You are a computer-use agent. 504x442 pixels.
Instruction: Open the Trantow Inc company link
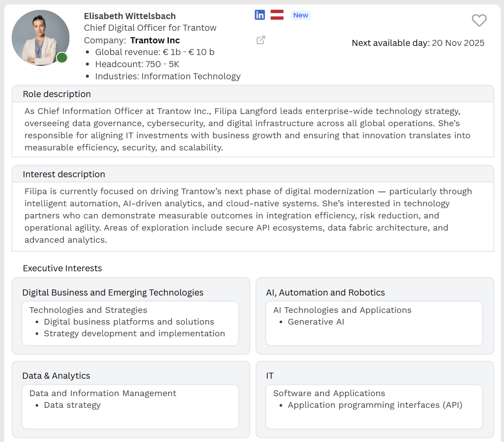click(x=155, y=40)
